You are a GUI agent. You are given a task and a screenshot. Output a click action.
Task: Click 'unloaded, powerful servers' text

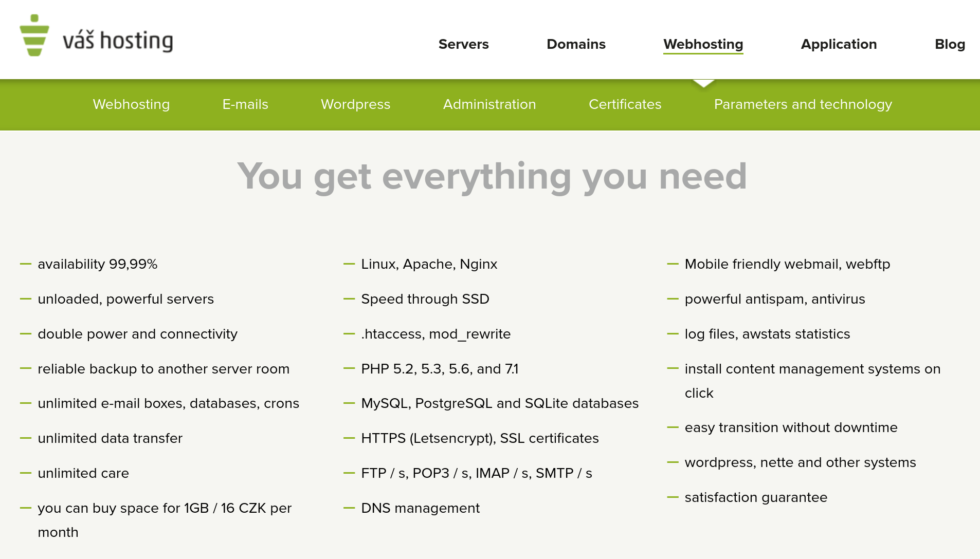(125, 299)
